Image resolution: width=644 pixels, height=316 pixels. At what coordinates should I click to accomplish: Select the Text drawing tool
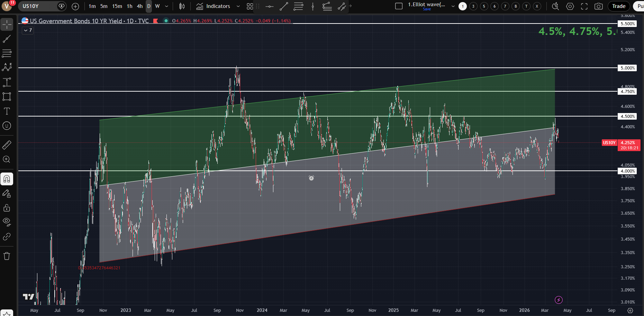7,111
